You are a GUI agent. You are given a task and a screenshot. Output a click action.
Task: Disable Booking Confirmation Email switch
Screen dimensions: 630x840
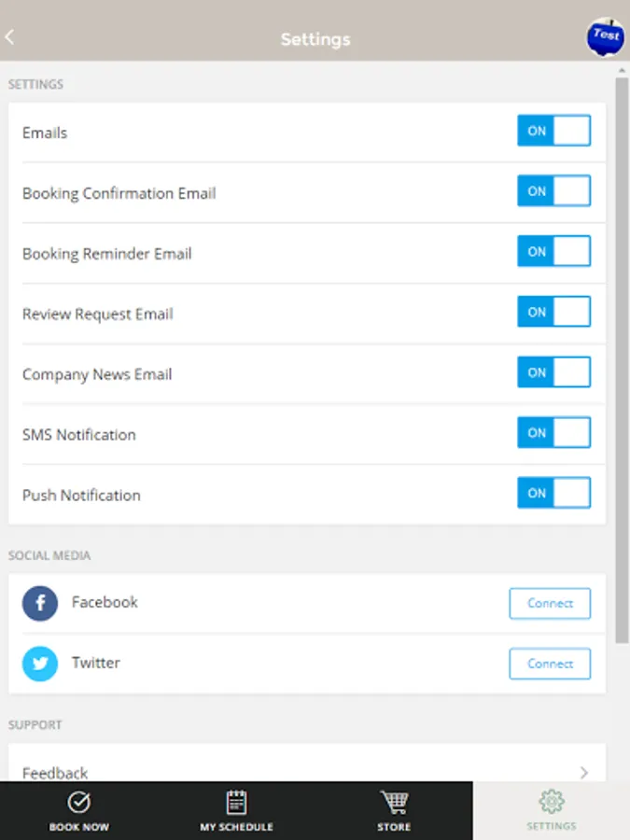tap(553, 191)
